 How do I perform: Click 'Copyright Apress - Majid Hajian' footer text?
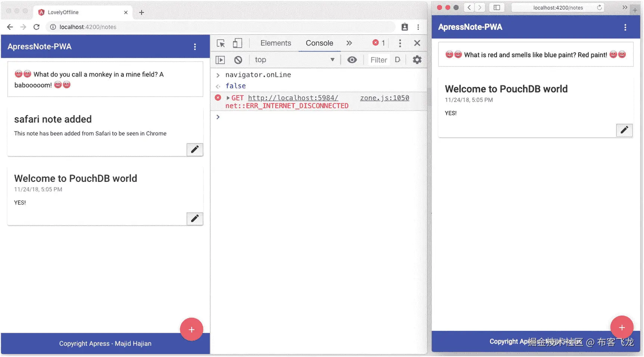(105, 344)
